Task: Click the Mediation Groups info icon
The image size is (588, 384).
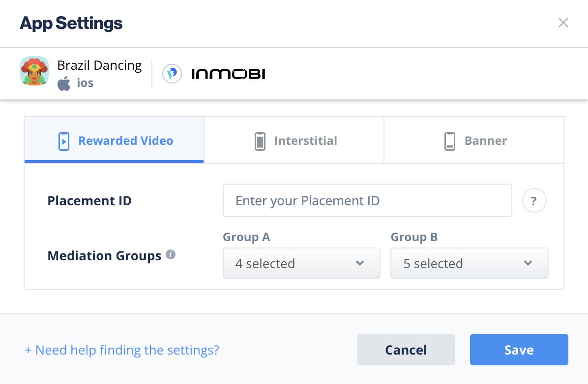Action: pos(171,255)
